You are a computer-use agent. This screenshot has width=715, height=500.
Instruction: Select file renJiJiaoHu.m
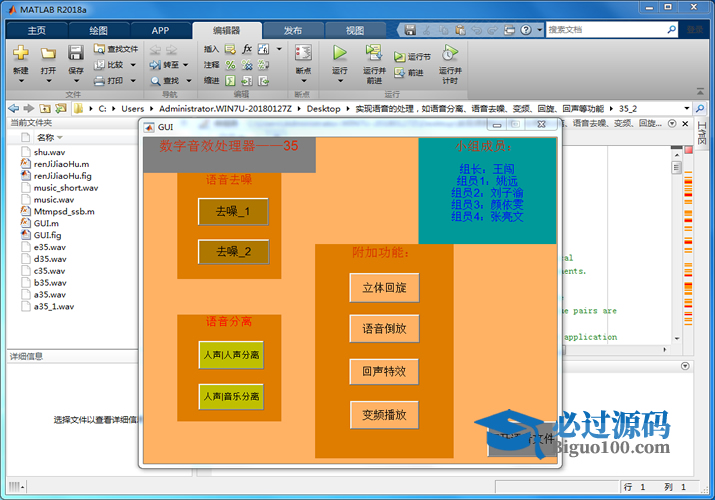[62, 164]
